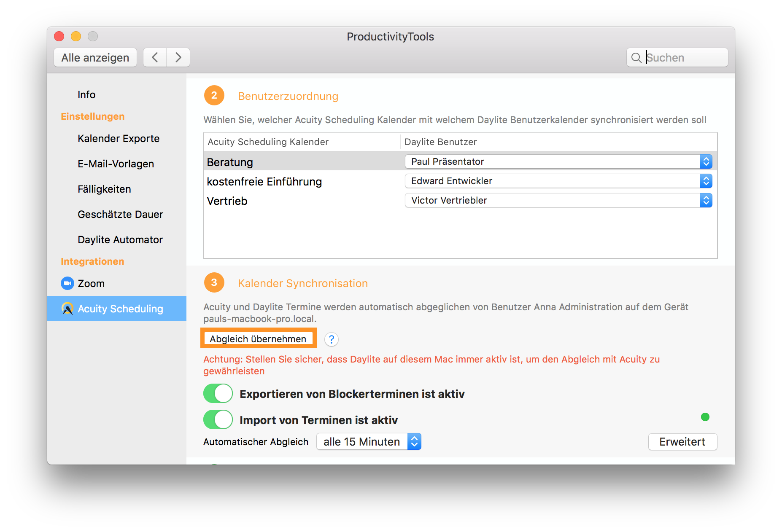Click the magnifying glass search icon
The height and width of the screenshot is (532, 782).
[x=636, y=58]
